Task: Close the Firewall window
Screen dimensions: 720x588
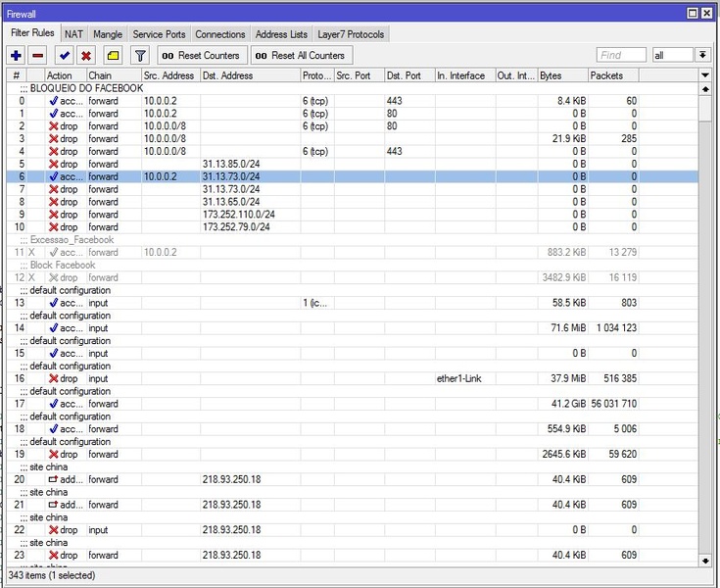Action: tap(706, 14)
